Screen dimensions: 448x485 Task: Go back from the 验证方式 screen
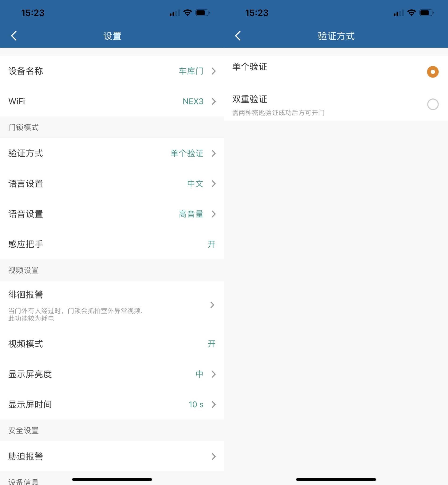pyautogui.click(x=238, y=36)
